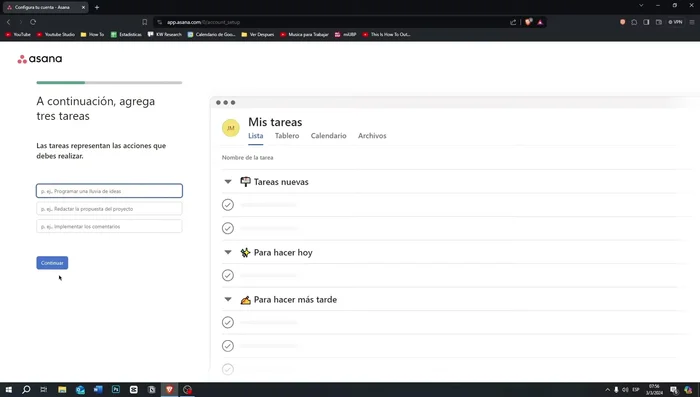Screen dimensions: 700x397
Task: Collapse the Para hacer más tarde section
Action: click(x=228, y=299)
